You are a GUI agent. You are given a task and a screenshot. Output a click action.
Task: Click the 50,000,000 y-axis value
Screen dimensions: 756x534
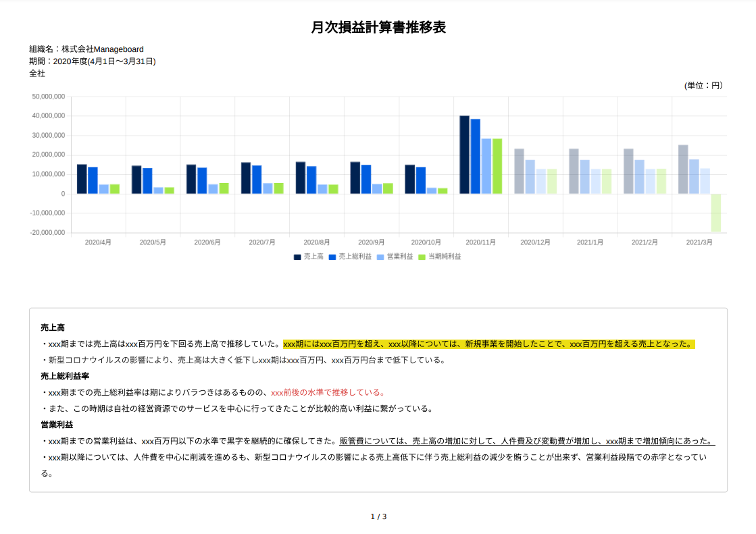pos(48,97)
